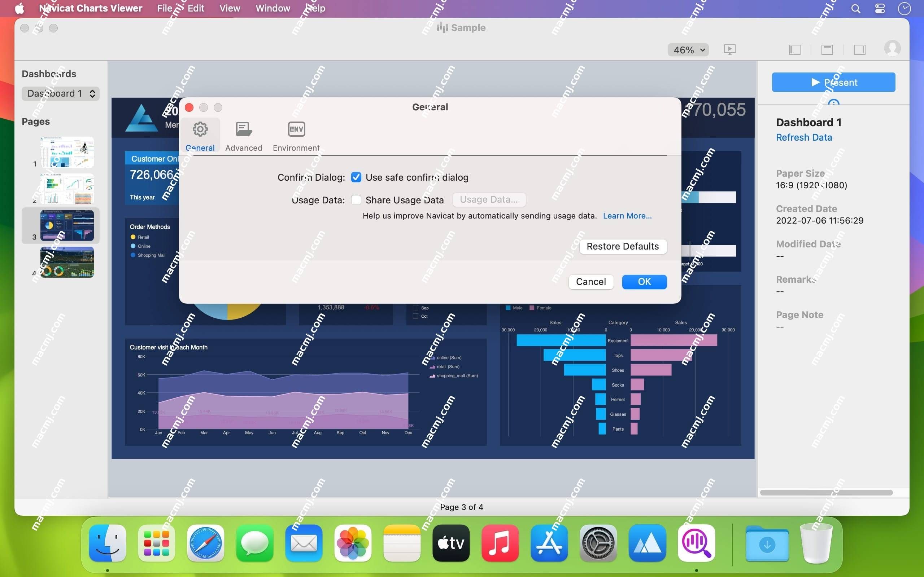Click Restore Defaults button
This screenshot has width=924, height=577.
click(622, 247)
